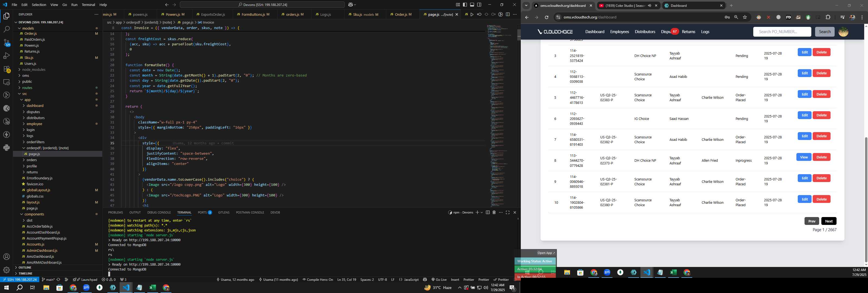Click the kill terminal trash icon
The height and width of the screenshot is (293, 868).
[494, 212]
